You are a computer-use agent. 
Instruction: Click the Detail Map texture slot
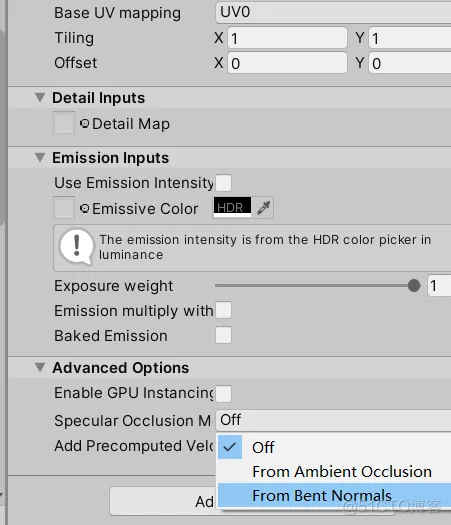point(64,123)
